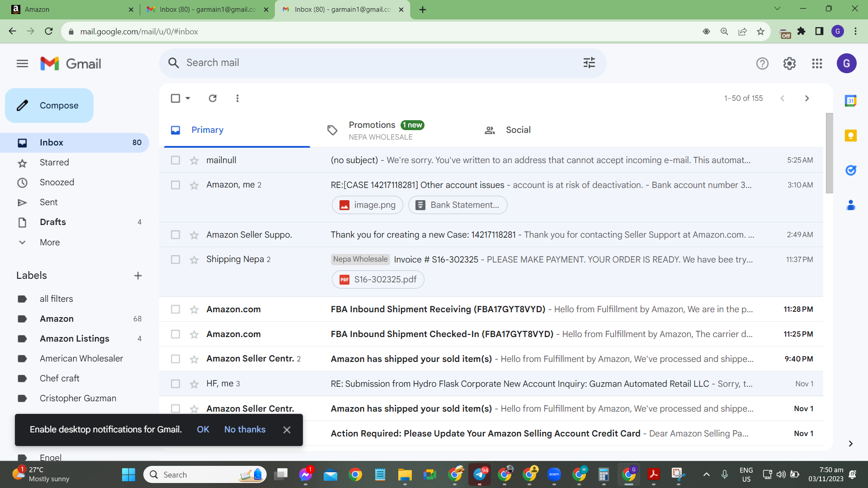Image resolution: width=868 pixels, height=488 pixels.
Task: Open the image.png attachment chip
Action: pyautogui.click(x=367, y=205)
